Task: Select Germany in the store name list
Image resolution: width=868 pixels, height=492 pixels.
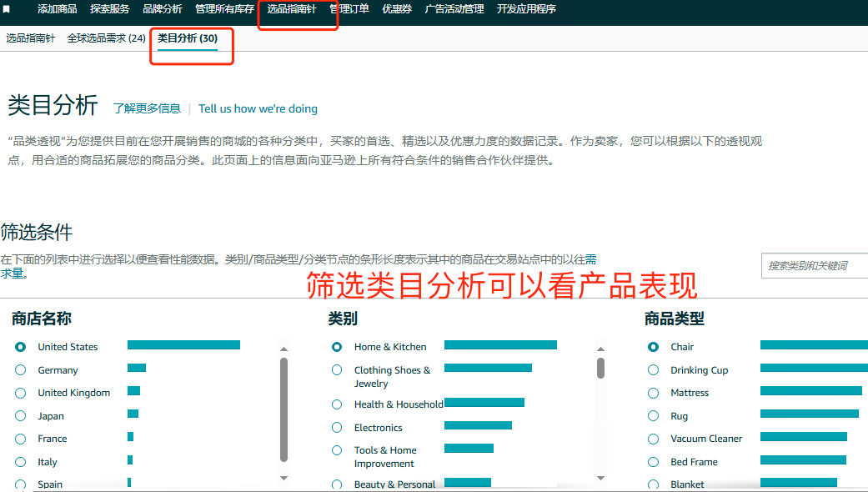Action: tap(20, 369)
